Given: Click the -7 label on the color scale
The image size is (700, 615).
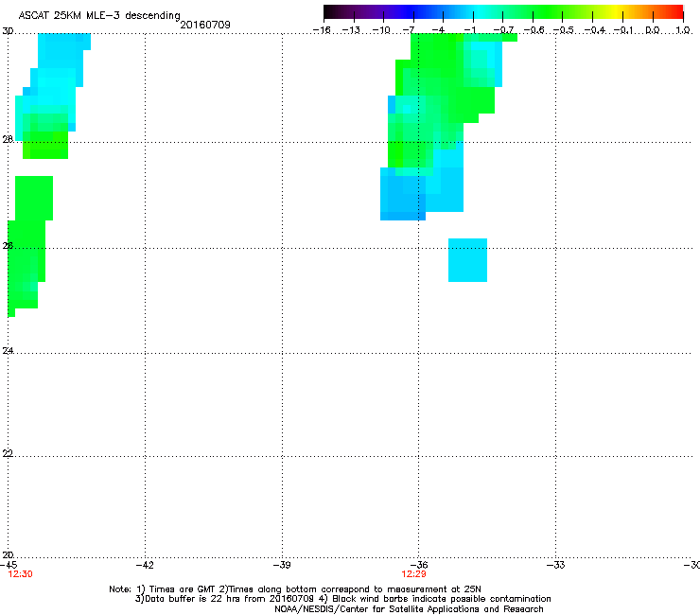Looking at the screenshot, I should (x=409, y=30).
